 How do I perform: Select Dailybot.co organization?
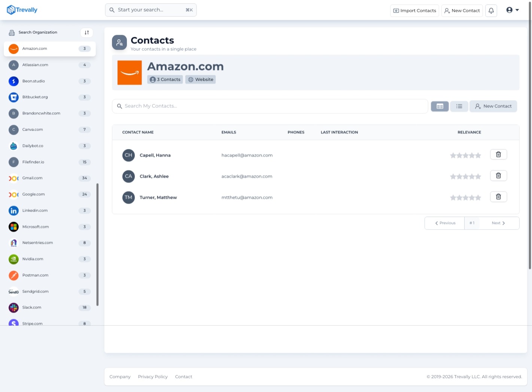50,146
